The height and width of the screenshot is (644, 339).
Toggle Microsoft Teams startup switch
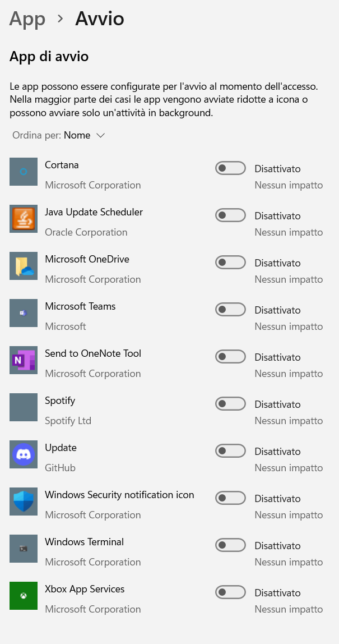click(x=231, y=310)
